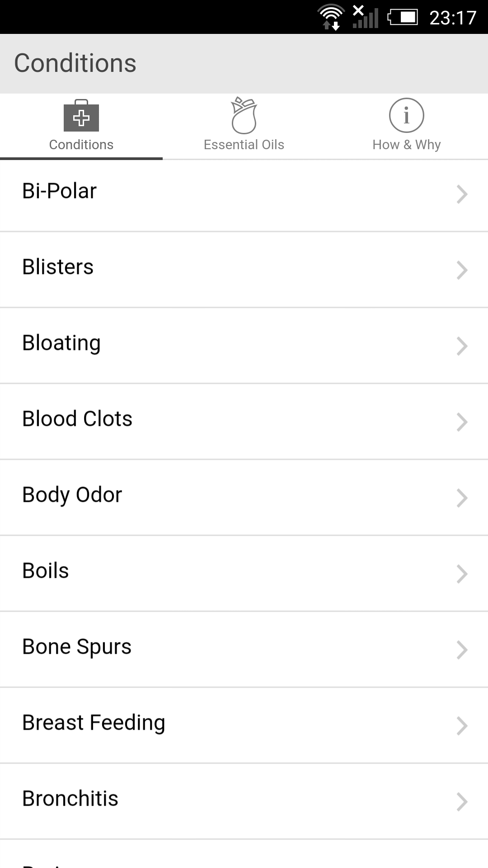Open the Essential Oils tab label
The height and width of the screenshot is (868, 488).
point(244,145)
